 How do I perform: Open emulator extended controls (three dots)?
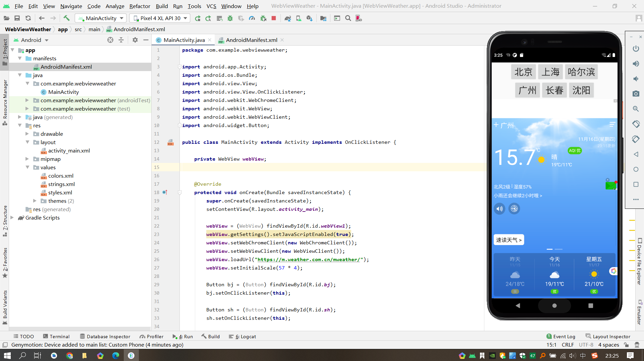pyautogui.click(x=636, y=199)
